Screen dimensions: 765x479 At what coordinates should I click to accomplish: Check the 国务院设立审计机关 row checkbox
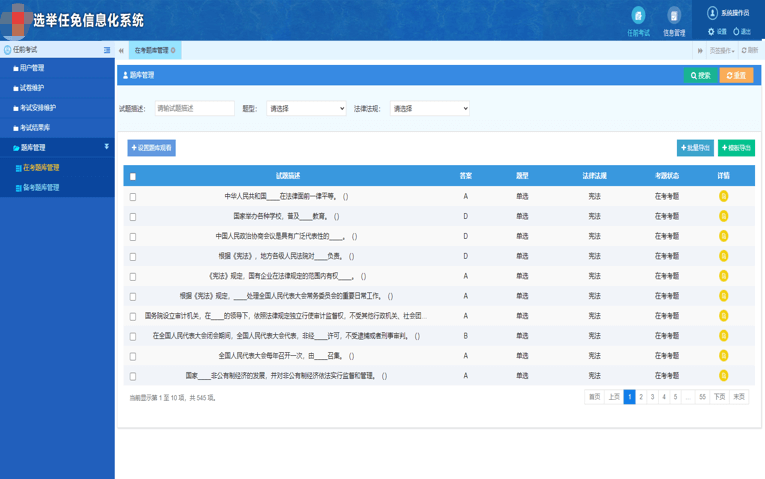[133, 317]
